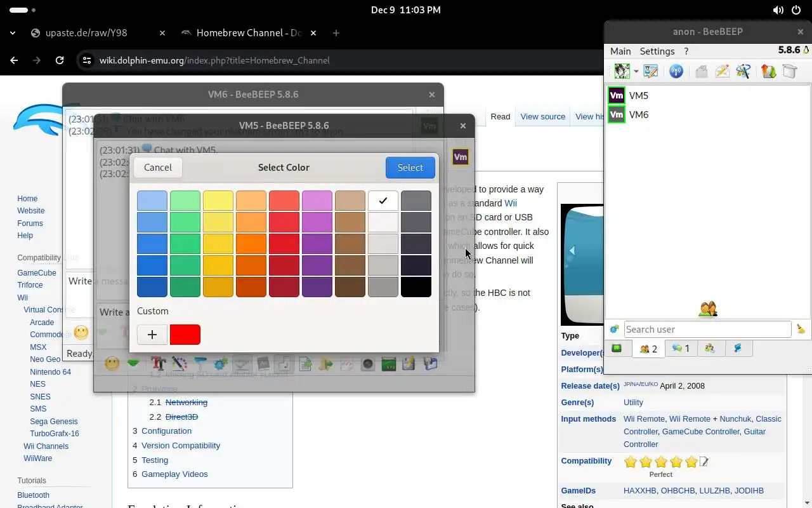Switch to the chats tab showing 1
Viewport: 812px width, 508px height.
(681, 348)
